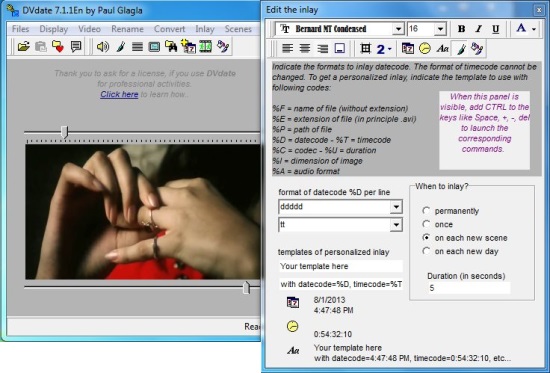
Task: Click the speaker audio icon
Action: 102,46
